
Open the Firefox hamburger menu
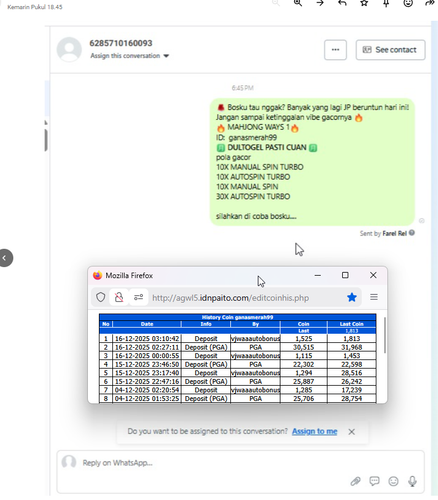374,297
